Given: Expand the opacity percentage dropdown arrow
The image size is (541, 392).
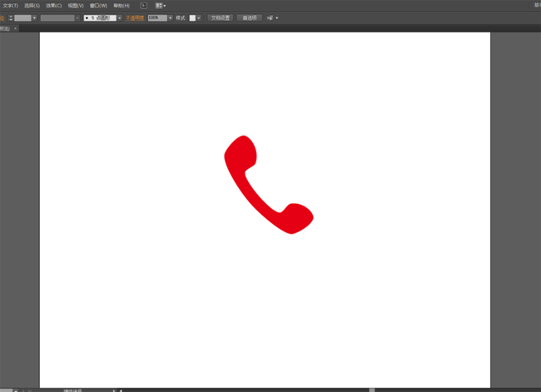Looking at the screenshot, I should click(x=171, y=18).
